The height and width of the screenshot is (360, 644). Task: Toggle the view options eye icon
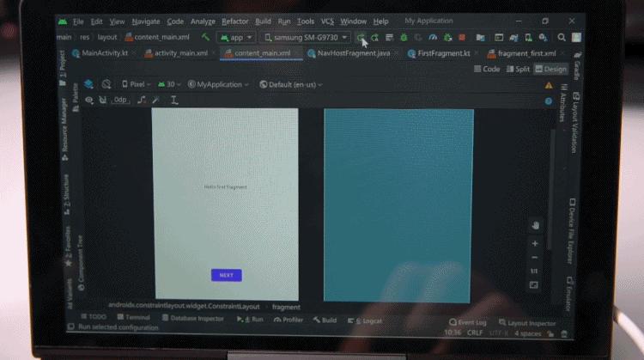pos(89,100)
